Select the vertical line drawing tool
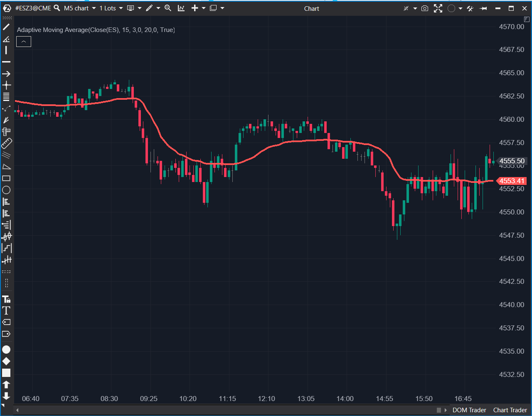Viewport: 532px width, 416px height. [x=6, y=50]
